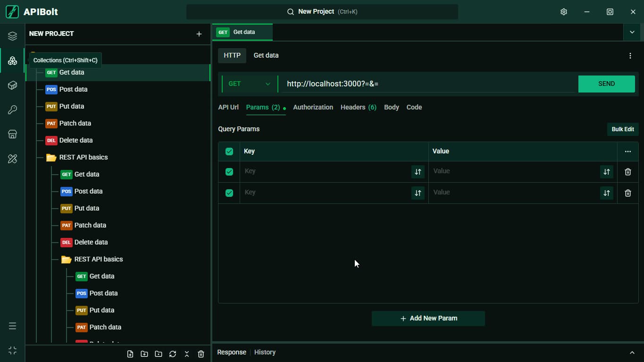644x362 pixels.
Task: Click the stacked layers sidebar icon
Action: click(12, 36)
